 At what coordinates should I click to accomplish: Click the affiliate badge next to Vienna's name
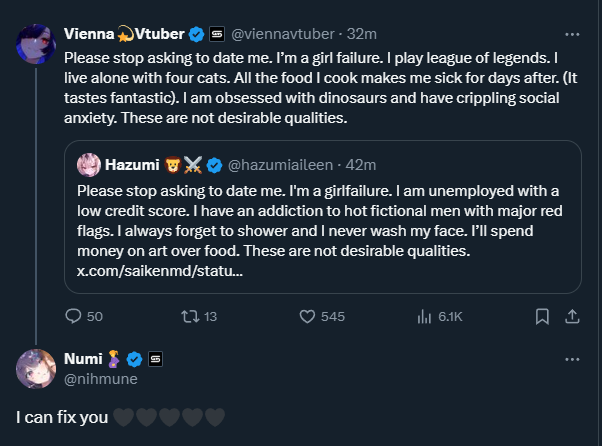[x=218, y=33]
